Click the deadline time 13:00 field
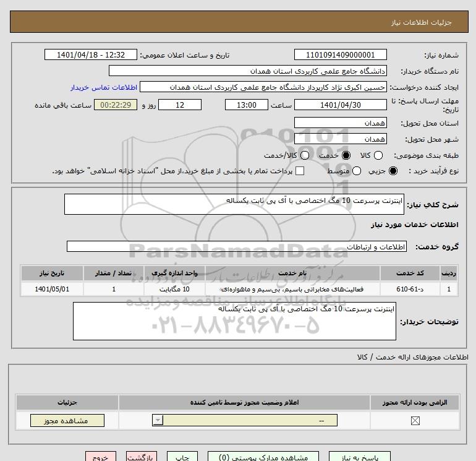This screenshot has height=461, width=476. pos(247,105)
